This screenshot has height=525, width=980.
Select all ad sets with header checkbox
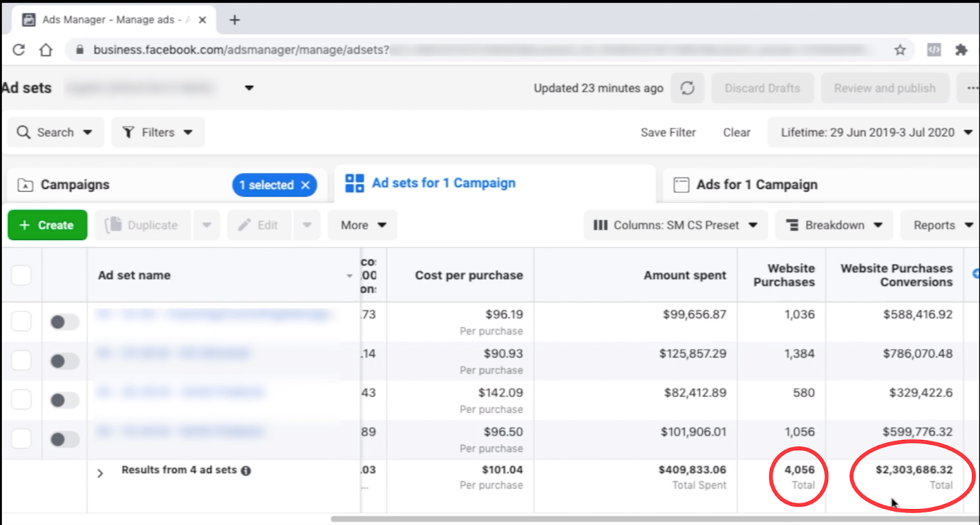tap(21, 275)
